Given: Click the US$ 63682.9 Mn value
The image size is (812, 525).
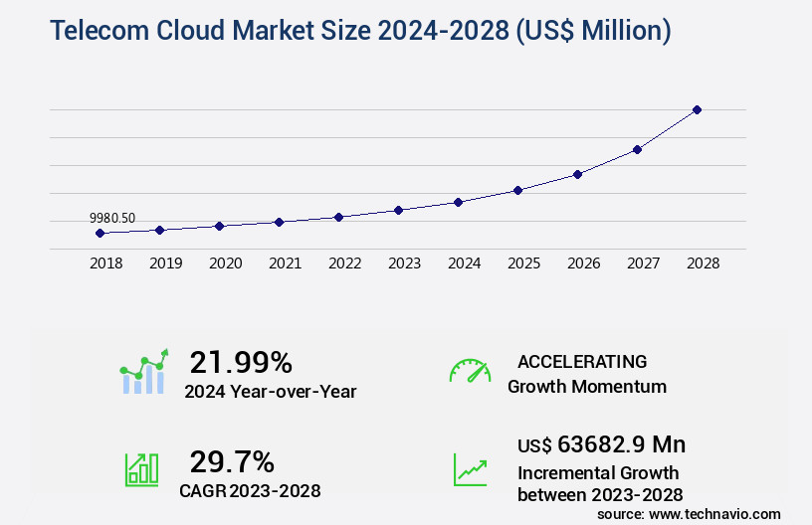Looking at the screenshot, I should 601,443.
